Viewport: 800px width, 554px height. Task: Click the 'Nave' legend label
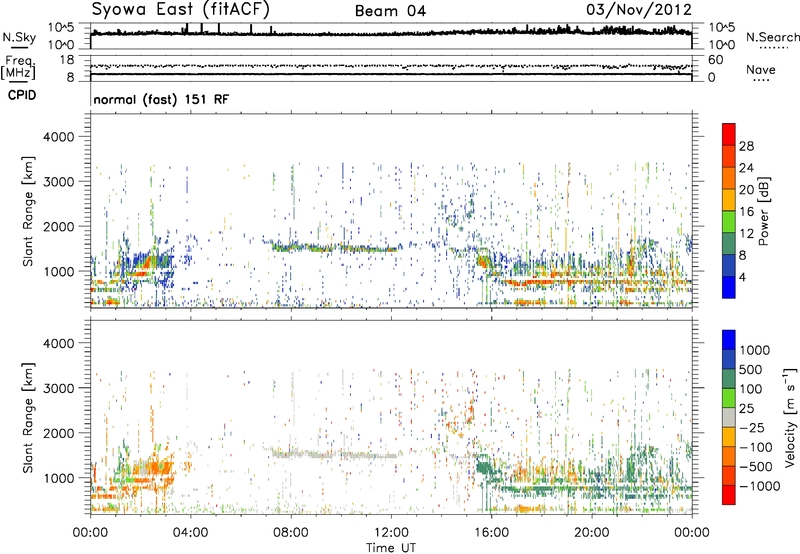click(761, 70)
